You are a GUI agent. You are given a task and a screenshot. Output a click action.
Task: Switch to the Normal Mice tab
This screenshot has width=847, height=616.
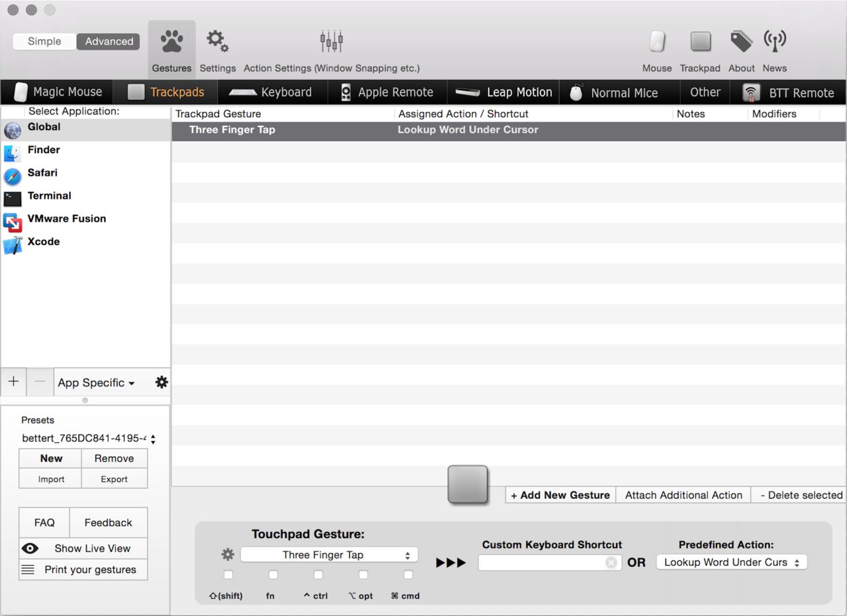click(620, 92)
